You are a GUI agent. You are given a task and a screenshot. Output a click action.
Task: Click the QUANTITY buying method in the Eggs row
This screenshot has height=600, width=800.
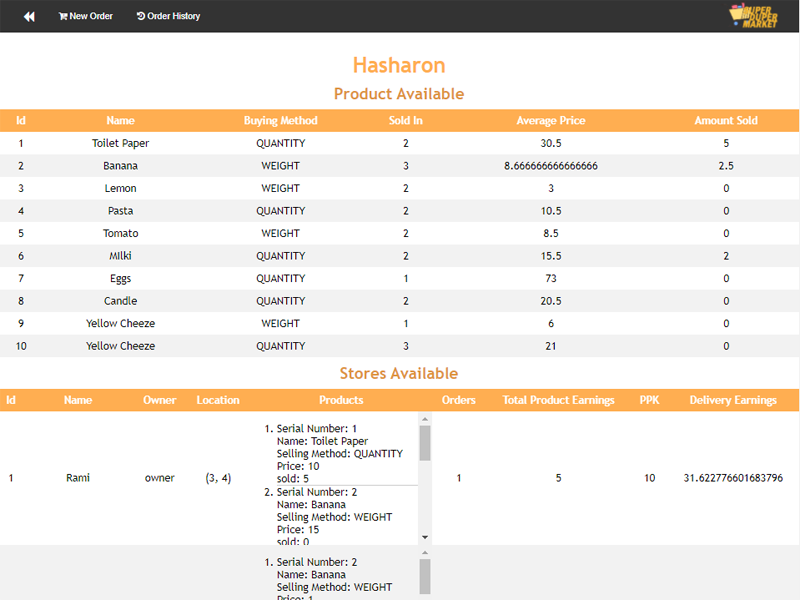tap(281, 279)
